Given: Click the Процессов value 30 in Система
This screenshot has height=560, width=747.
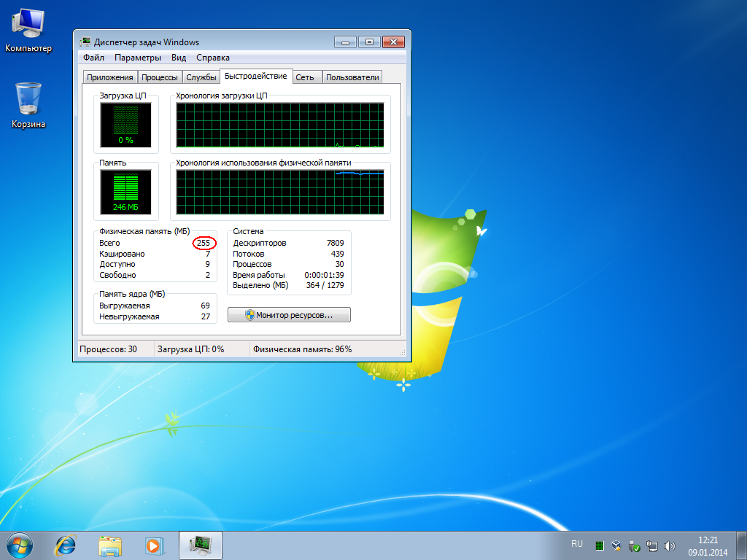Looking at the screenshot, I should click(x=340, y=264).
